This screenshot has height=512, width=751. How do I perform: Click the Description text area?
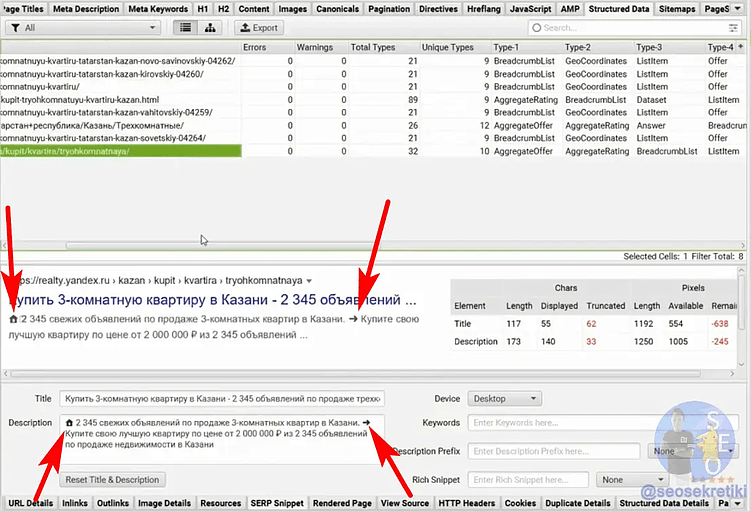click(x=222, y=439)
